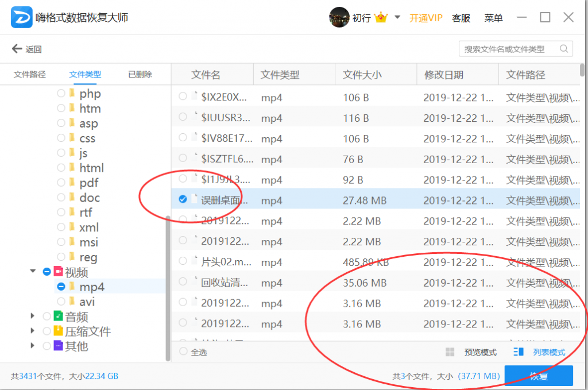Open the user avatar profile picture

click(339, 17)
